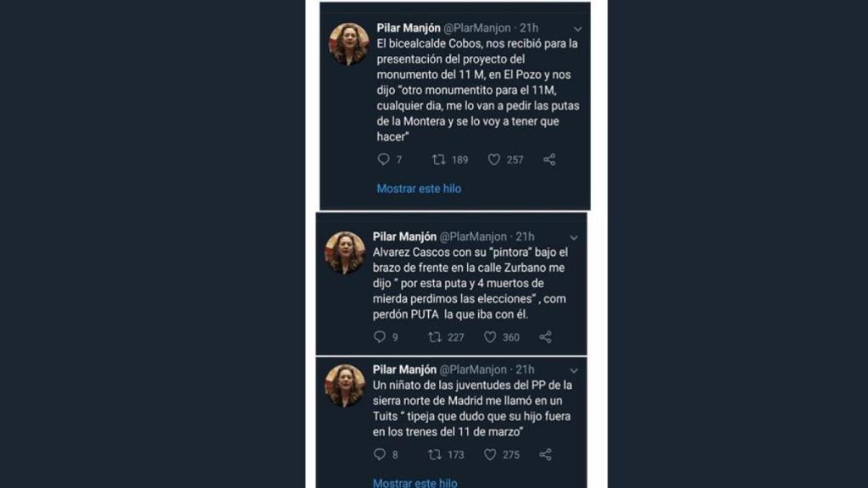
Task: Click the retweet icon showing 173
Action: click(x=435, y=454)
